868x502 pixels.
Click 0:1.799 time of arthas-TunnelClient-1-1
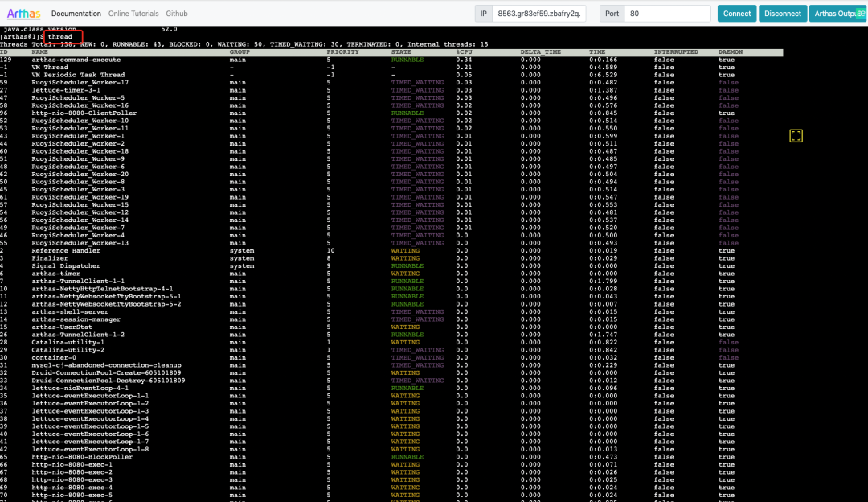coord(603,282)
